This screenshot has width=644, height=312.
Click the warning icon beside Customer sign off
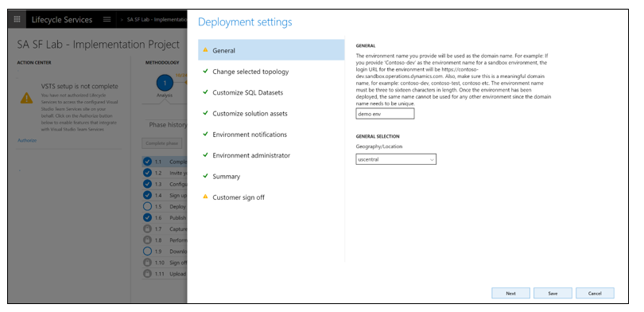point(205,197)
